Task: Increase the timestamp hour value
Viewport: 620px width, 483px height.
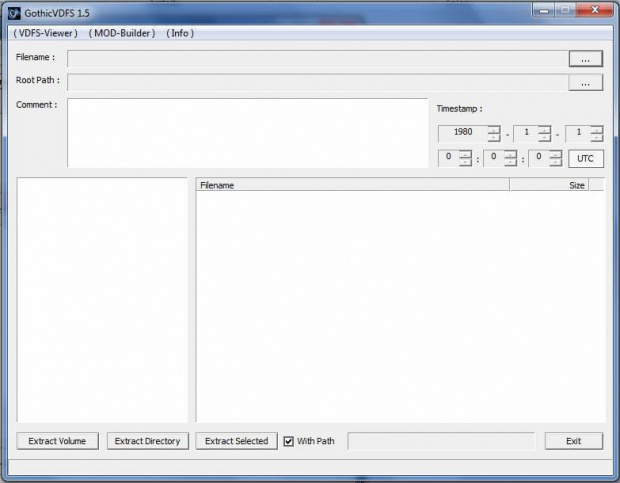Action: (465, 154)
